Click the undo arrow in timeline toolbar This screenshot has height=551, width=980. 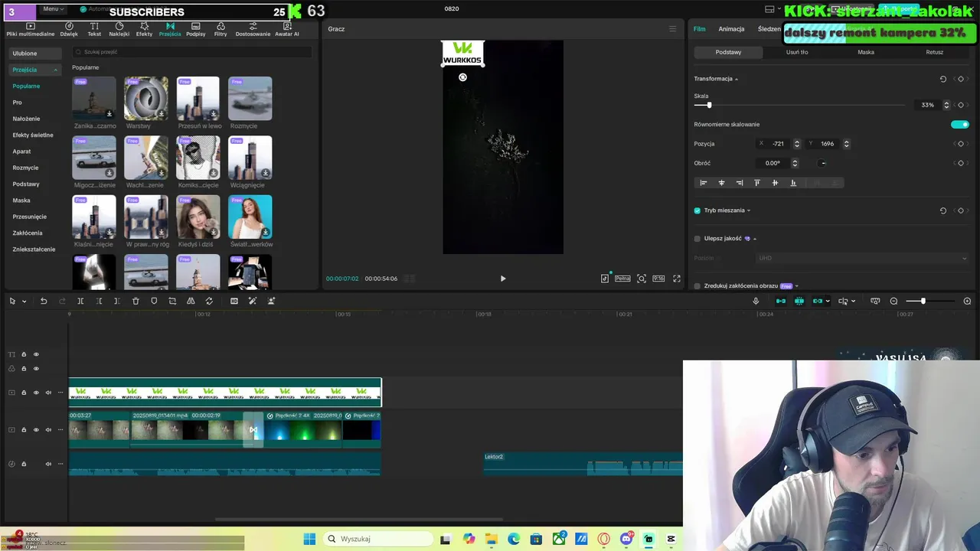(44, 301)
